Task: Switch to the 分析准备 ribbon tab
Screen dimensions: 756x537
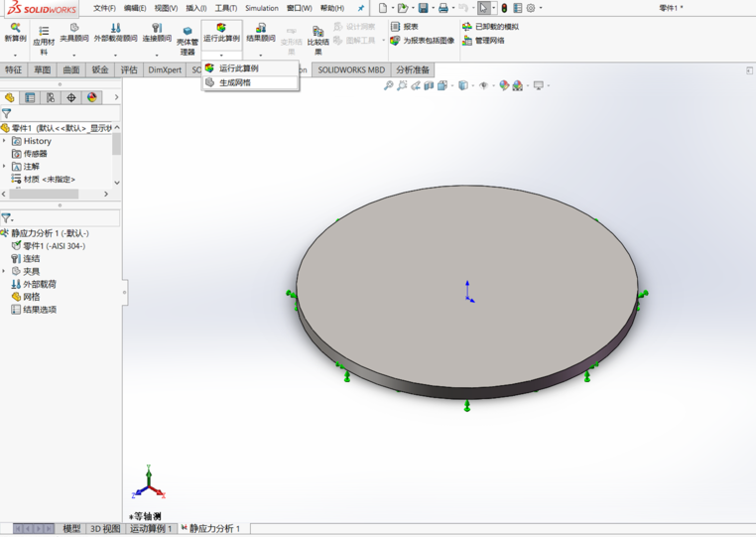Action: pyautogui.click(x=413, y=69)
